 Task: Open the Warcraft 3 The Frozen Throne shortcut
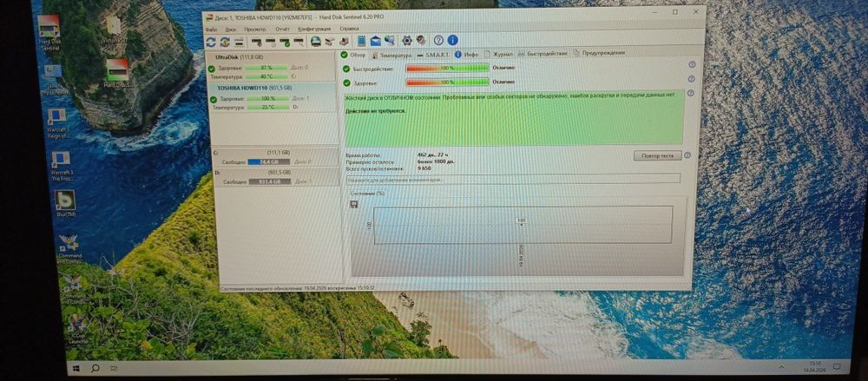tap(61, 166)
